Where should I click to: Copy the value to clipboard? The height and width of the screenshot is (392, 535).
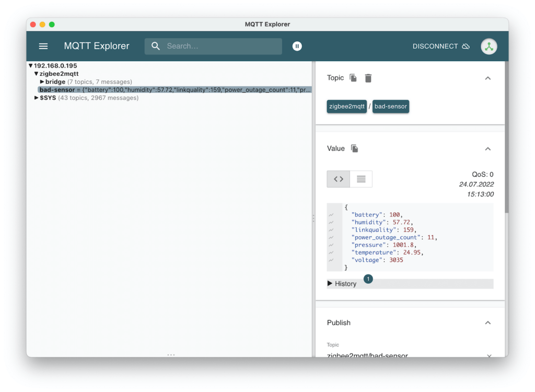pyautogui.click(x=355, y=148)
